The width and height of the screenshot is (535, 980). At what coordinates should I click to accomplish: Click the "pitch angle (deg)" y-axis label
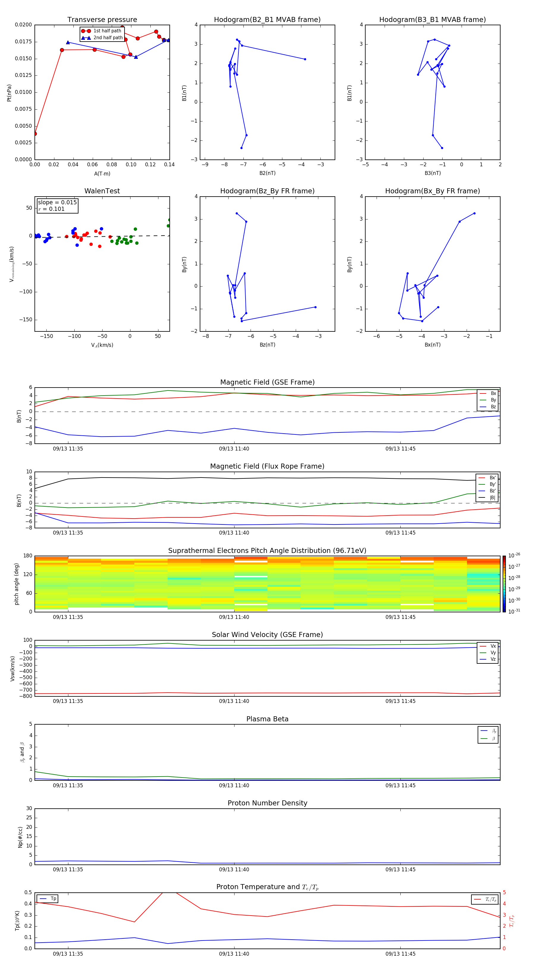tap(16, 584)
